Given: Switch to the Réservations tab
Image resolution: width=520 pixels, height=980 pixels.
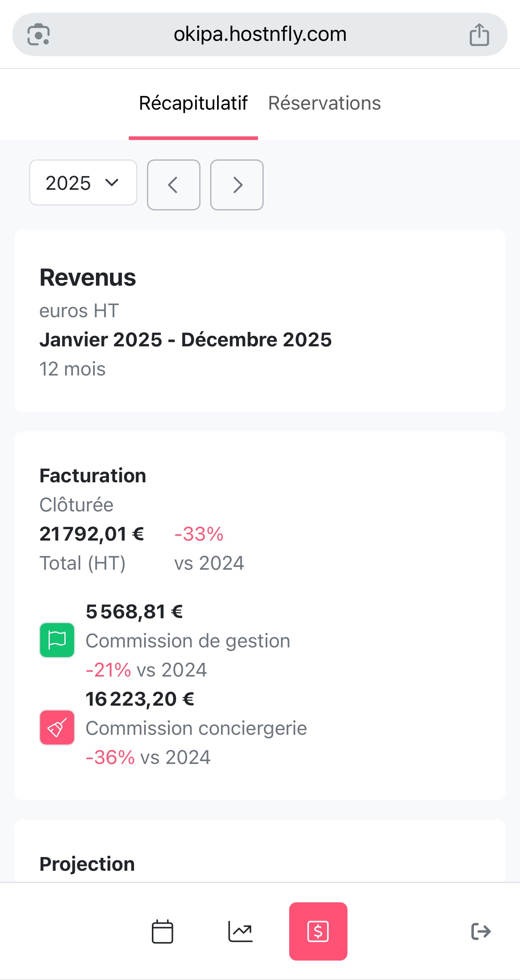Looking at the screenshot, I should tap(324, 103).
